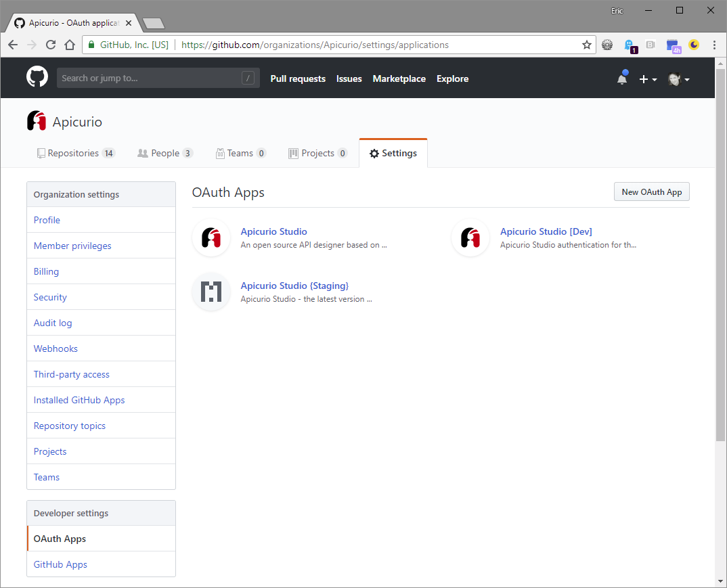Screen dimensions: 727x588
Task: Click the Apicurio organization avatar
Action: pos(37,122)
